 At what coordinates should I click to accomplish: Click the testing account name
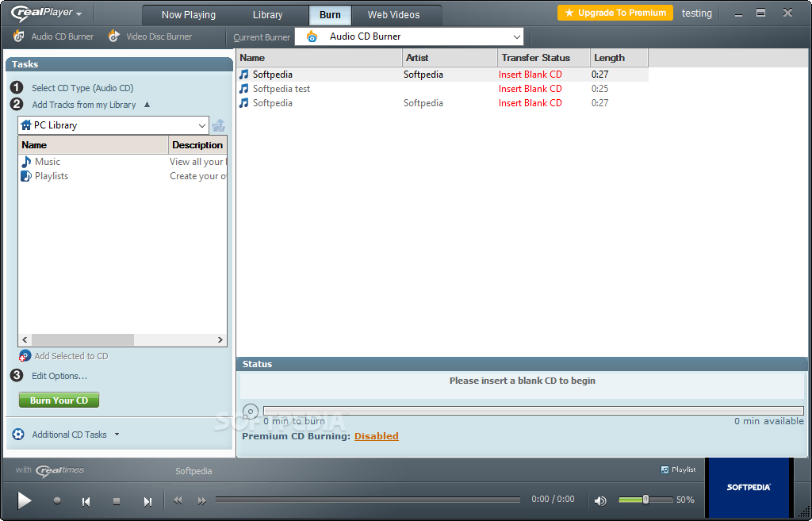pyautogui.click(x=696, y=13)
